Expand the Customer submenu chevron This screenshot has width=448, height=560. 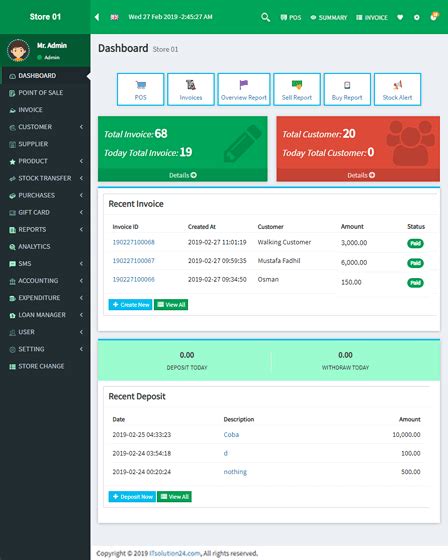coord(81,127)
